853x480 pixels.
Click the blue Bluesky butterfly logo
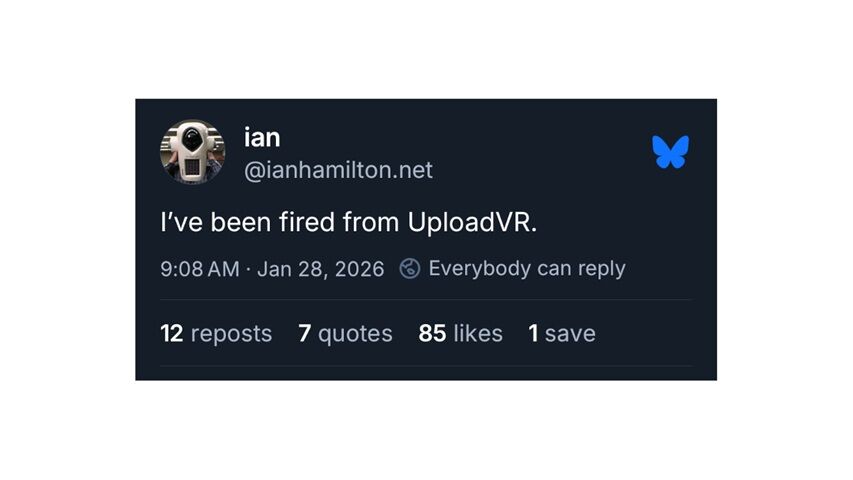point(670,152)
